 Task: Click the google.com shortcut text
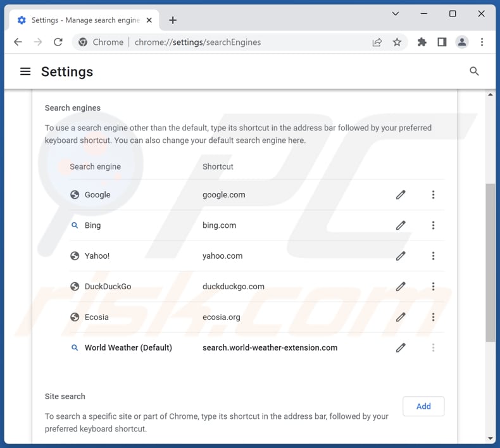pos(224,194)
